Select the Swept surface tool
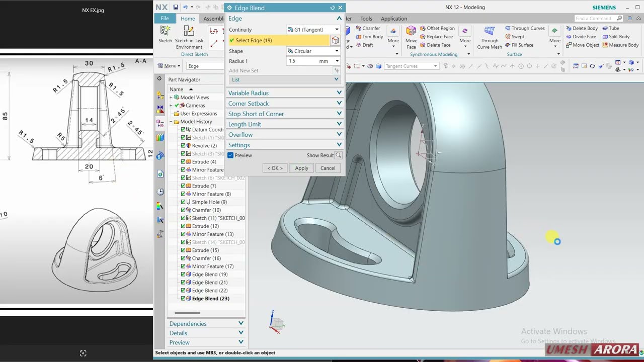 pyautogui.click(x=514, y=37)
